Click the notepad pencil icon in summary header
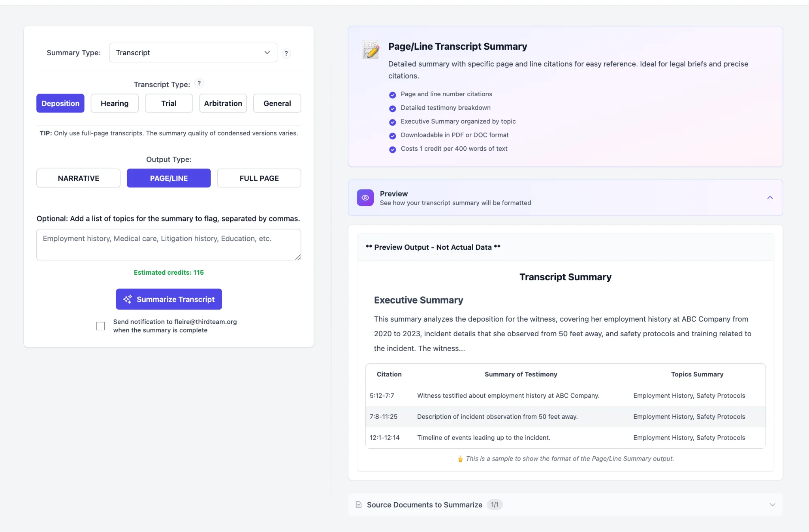The width and height of the screenshot is (809, 532). coord(371,50)
